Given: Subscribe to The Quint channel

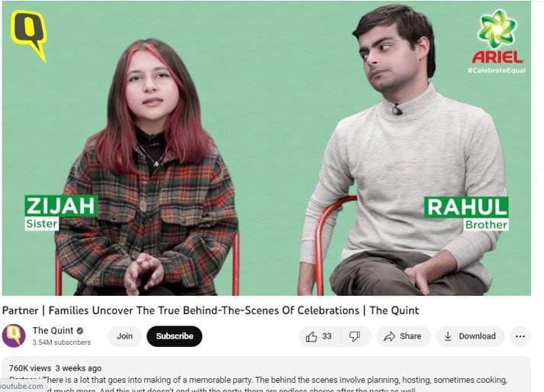Looking at the screenshot, I should (174, 336).
